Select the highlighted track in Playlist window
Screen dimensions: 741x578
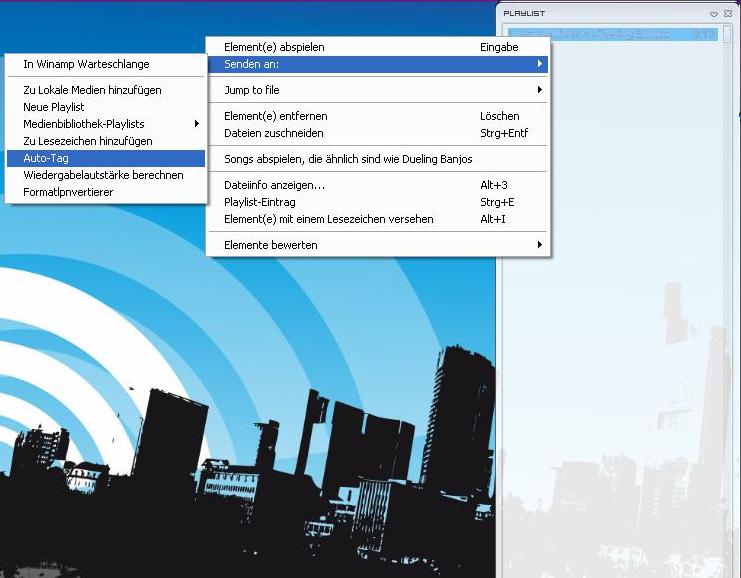coord(613,35)
